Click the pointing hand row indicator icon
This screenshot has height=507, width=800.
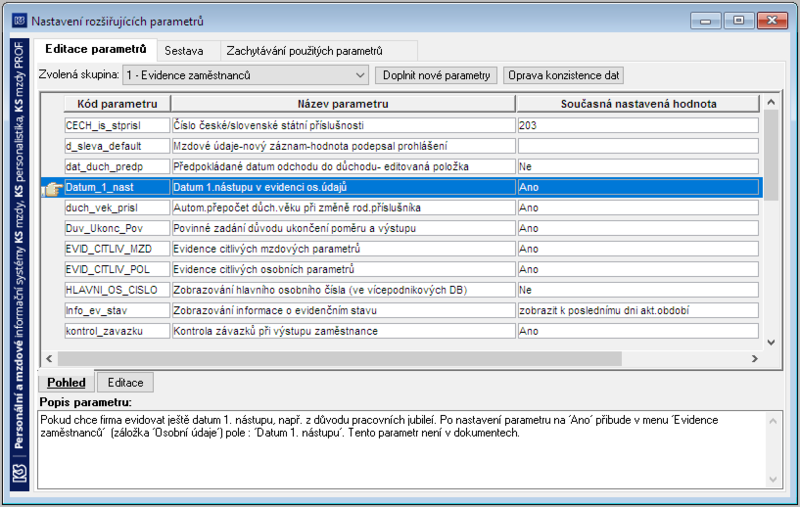52,188
